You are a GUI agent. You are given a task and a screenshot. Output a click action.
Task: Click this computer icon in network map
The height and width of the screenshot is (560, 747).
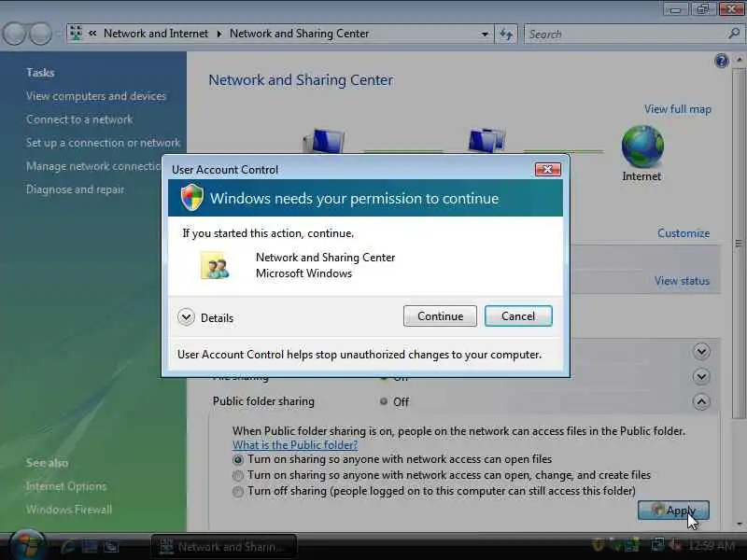[323, 141]
